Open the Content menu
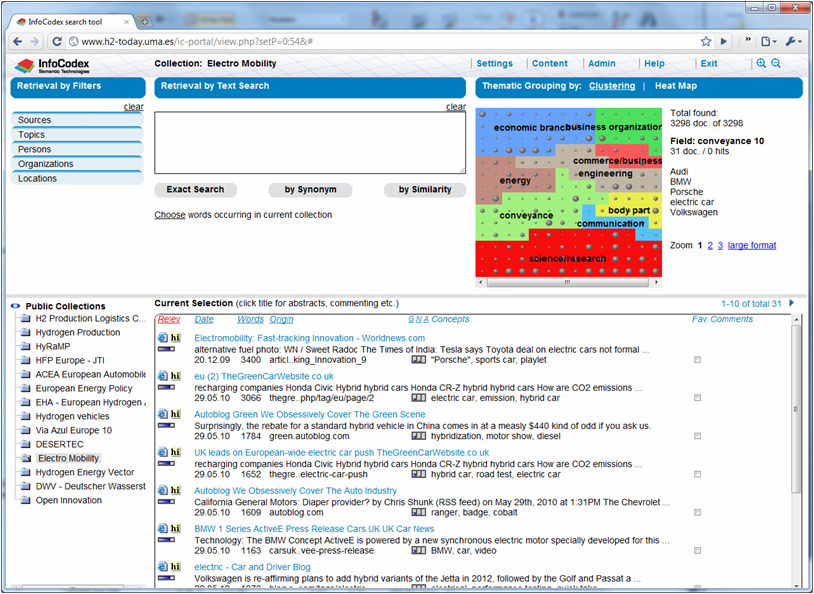Viewport: 814px width, 594px height. pos(550,63)
